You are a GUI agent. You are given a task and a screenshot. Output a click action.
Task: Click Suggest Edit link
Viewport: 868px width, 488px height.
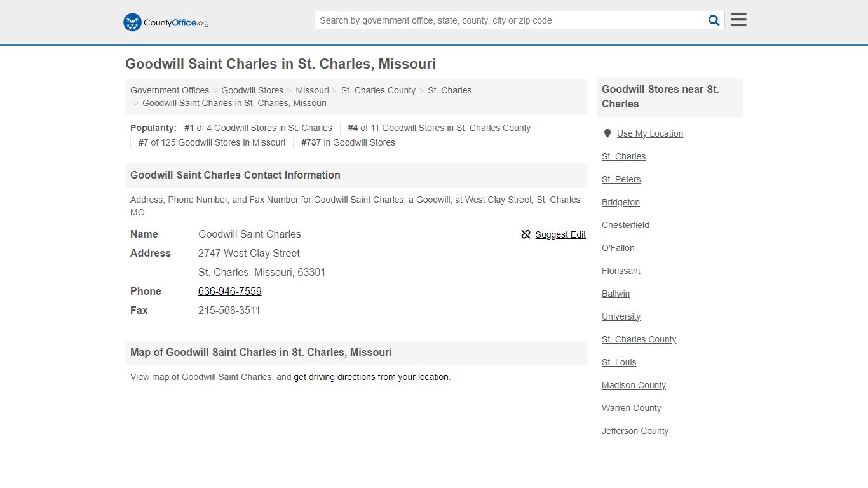pyautogui.click(x=560, y=234)
